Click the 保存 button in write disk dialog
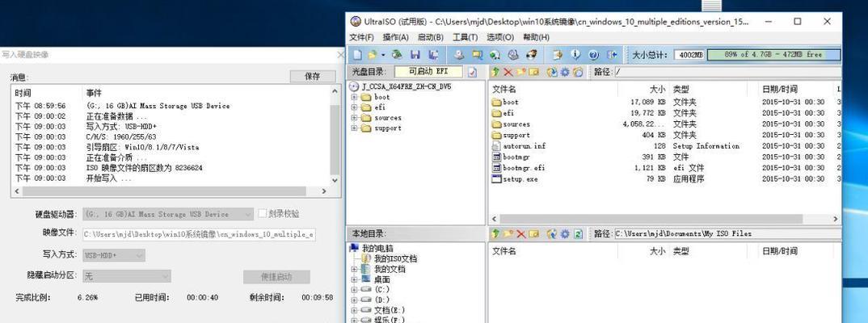This screenshot has height=323, width=868. pos(313,77)
